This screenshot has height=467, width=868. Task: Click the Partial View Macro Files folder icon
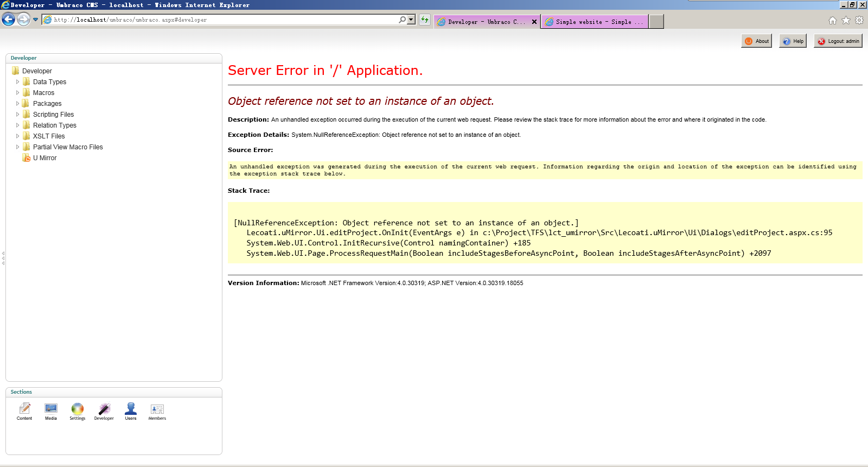26,147
